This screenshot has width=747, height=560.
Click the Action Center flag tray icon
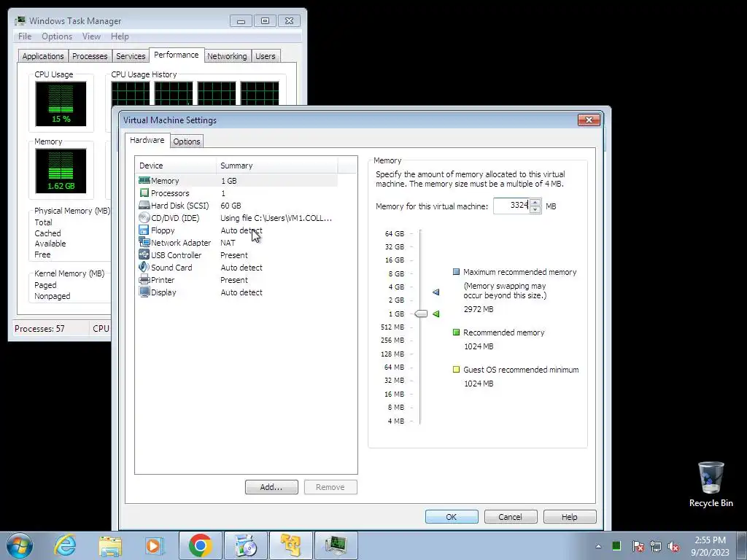coord(638,546)
